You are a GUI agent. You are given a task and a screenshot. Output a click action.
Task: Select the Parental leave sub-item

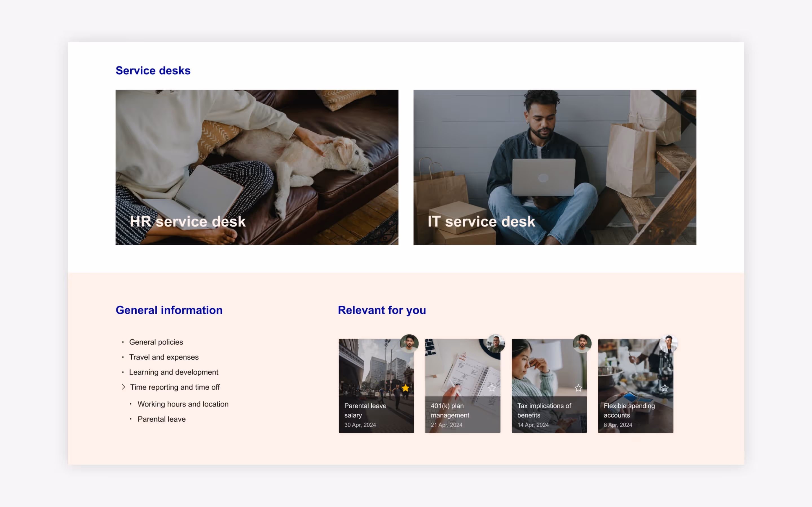[x=161, y=419]
